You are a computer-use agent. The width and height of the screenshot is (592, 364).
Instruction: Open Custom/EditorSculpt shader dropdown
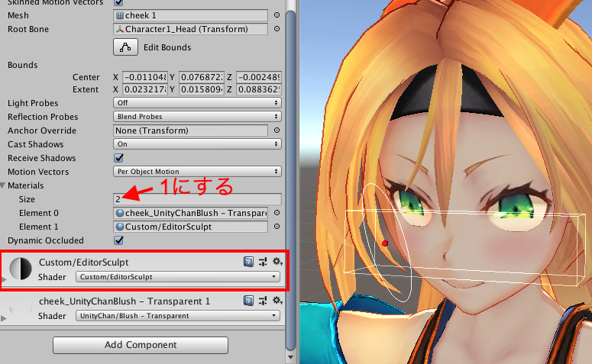178,276
